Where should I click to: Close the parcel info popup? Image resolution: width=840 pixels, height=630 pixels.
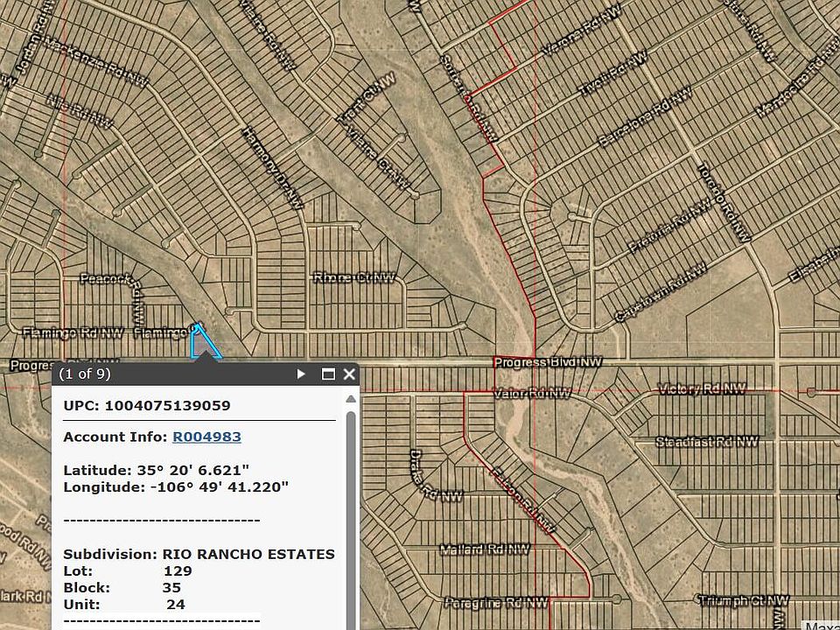[x=349, y=374]
